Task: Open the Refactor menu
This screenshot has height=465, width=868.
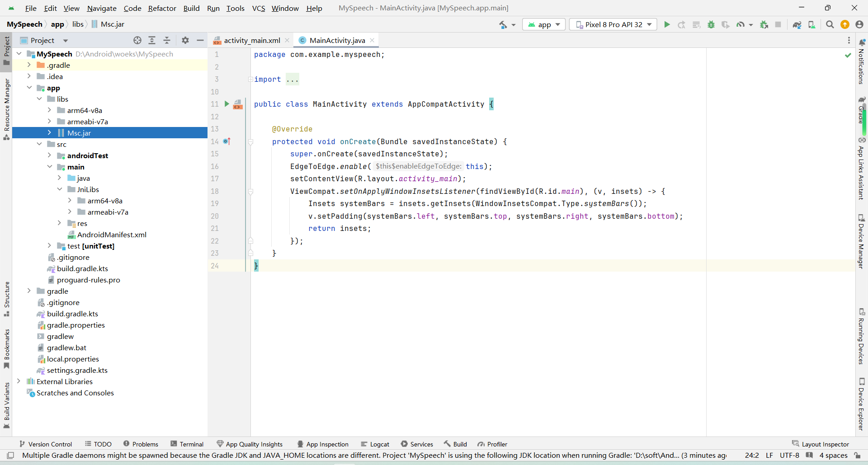Action: (162, 8)
